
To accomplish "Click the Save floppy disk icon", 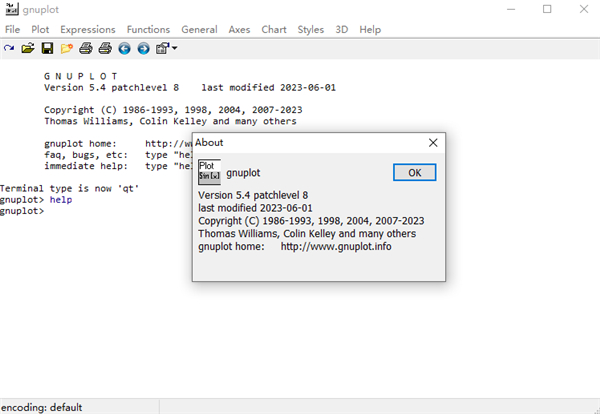I will pos(47,49).
